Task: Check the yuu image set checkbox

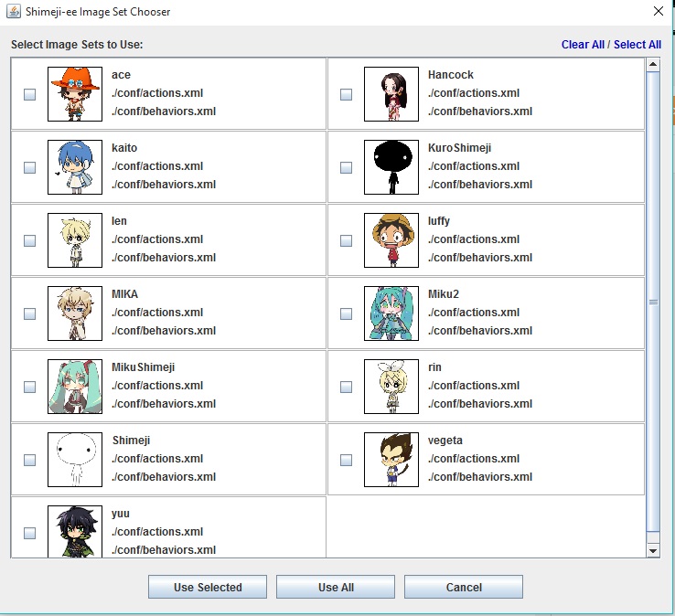Action: coord(29,533)
